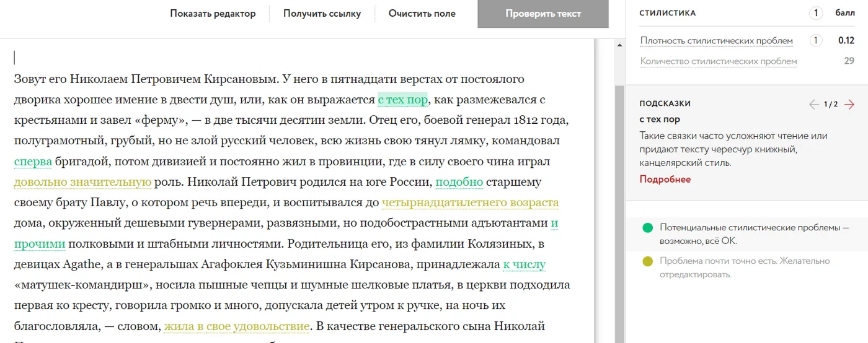Click the density score circle badge
The width and height of the screenshot is (868, 343).
816,41
